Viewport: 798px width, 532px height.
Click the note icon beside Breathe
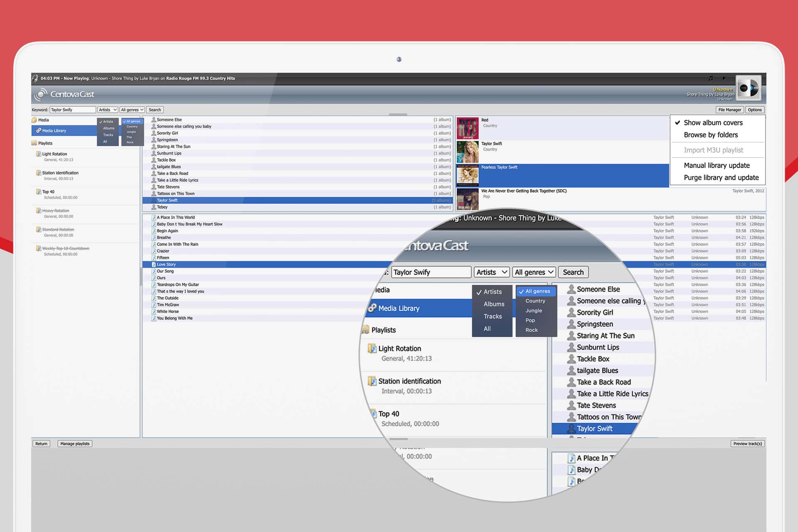point(153,238)
